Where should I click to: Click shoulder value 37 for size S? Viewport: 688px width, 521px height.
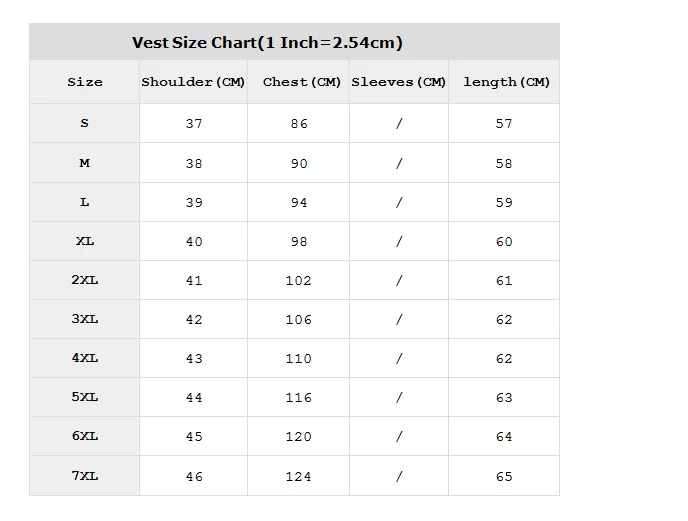(194, 124)
